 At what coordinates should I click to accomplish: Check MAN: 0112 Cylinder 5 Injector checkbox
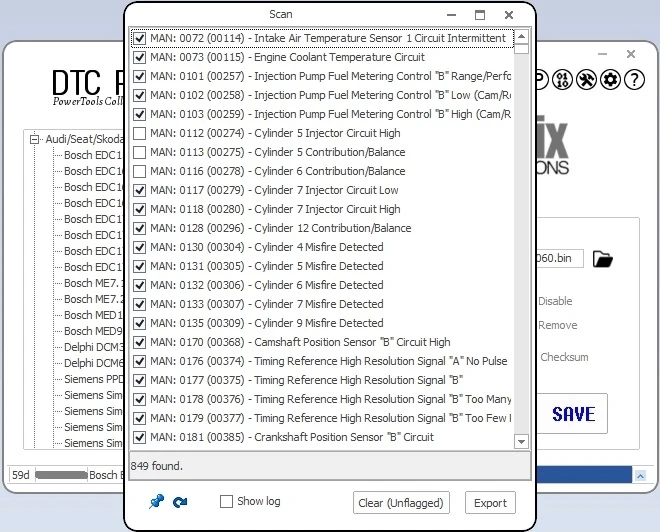(139, 133)
